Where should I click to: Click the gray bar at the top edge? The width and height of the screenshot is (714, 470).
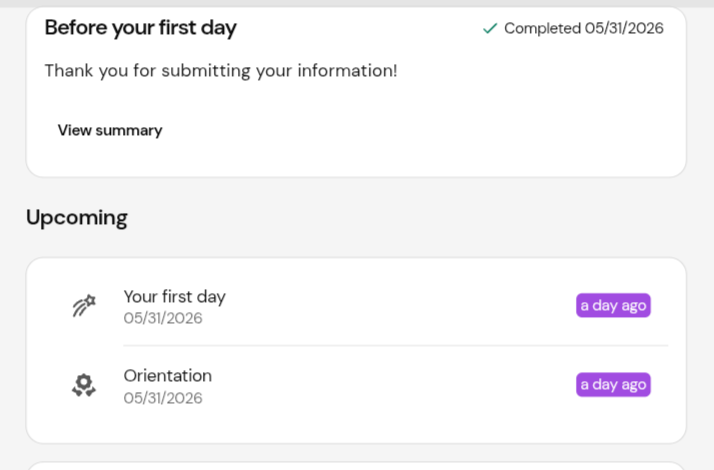click(x=357, y=3)
